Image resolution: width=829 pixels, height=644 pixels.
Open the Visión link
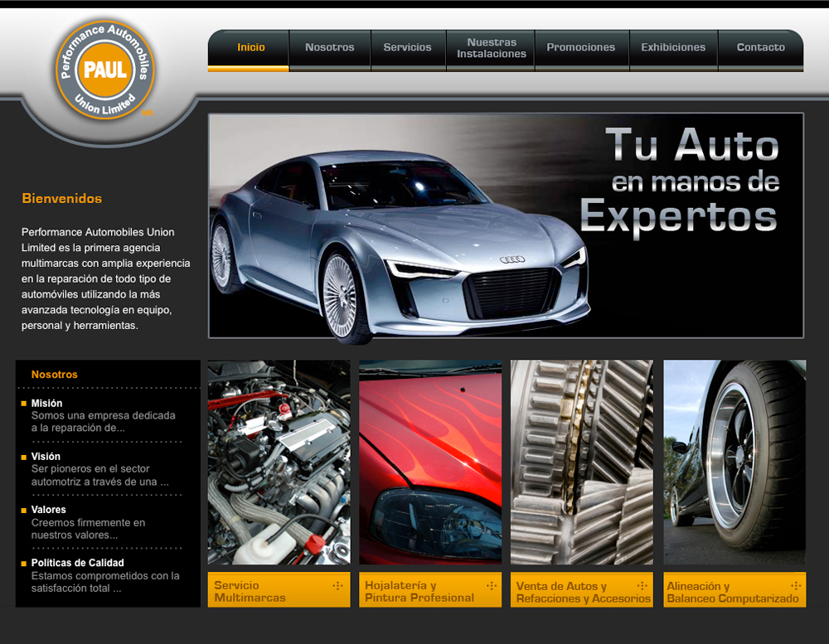(x=46, y=457)
